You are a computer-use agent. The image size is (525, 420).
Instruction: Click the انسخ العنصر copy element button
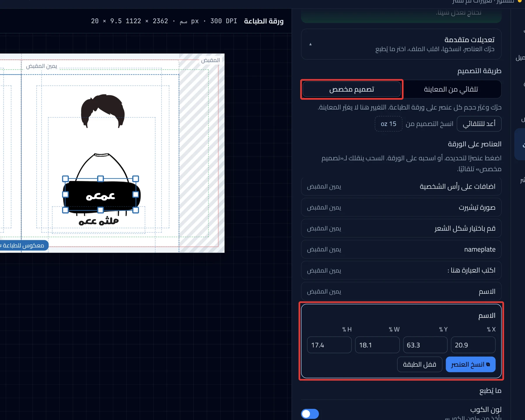click(470, 364)
